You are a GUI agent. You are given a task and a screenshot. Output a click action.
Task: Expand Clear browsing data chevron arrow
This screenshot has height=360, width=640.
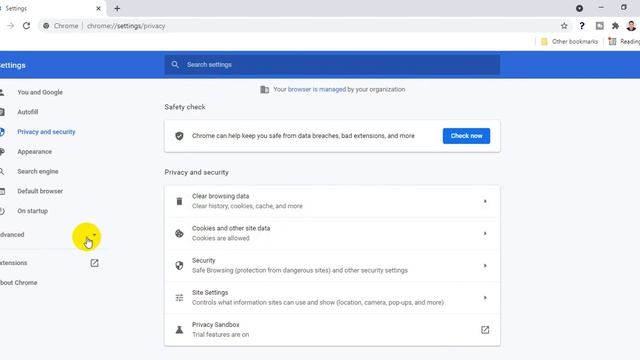(x=485, y=201)
